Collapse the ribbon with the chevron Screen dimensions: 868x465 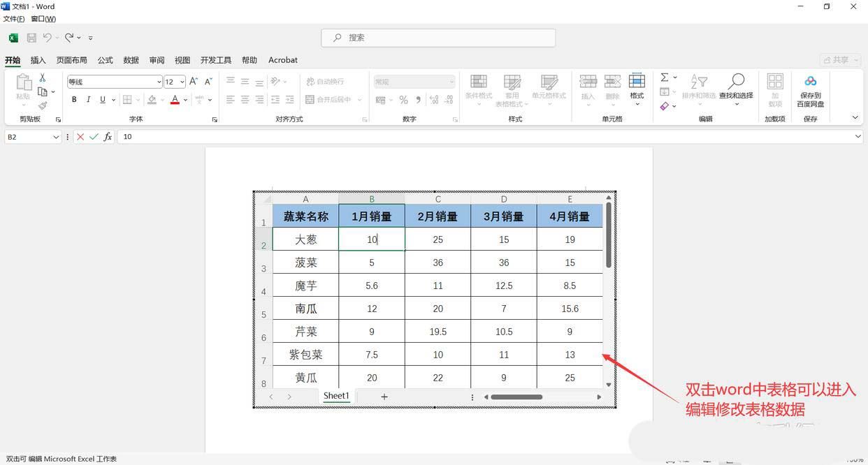[855, 118]
